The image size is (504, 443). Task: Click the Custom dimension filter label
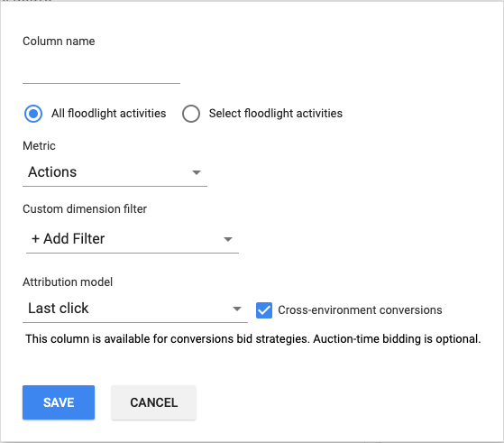[85, 209]
